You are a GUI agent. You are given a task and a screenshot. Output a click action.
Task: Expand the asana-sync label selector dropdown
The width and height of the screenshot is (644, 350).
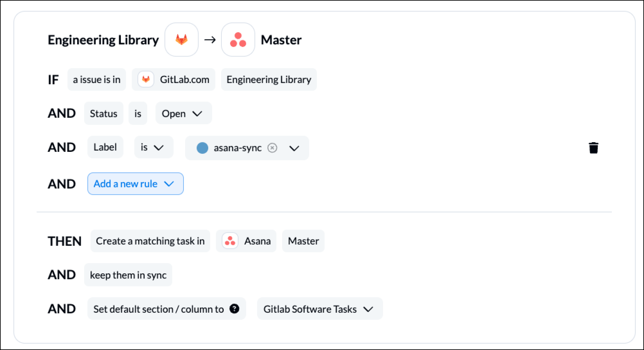[294, 148]
